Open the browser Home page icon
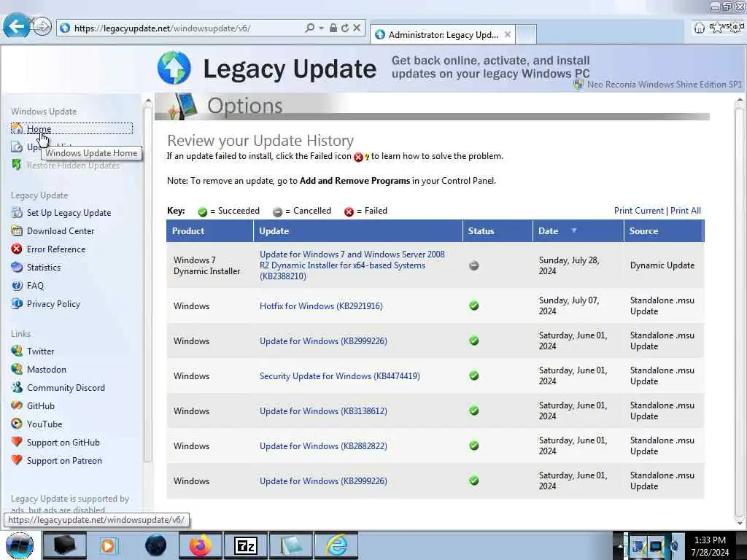Viewport: 747px width, 560px height. coord(699,28)
